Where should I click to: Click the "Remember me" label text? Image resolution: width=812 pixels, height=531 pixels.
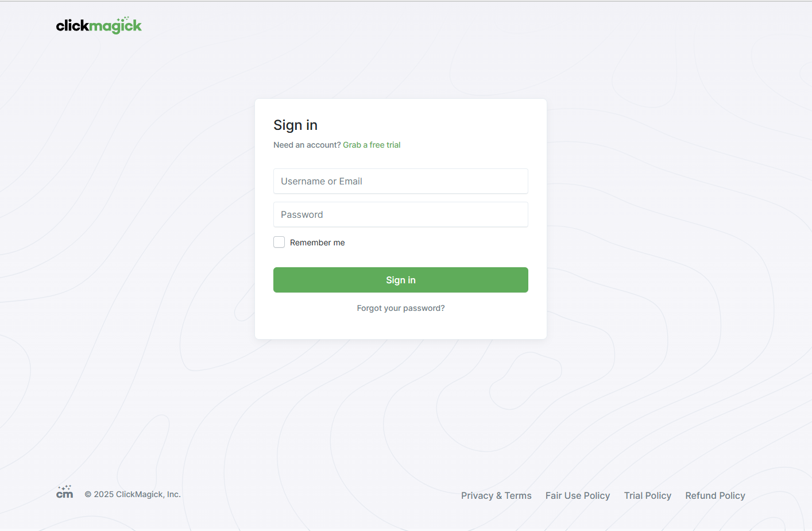[x=317, y=243]
